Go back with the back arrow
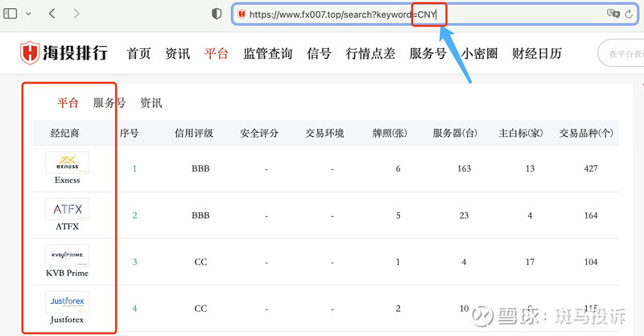 [52, 14]
